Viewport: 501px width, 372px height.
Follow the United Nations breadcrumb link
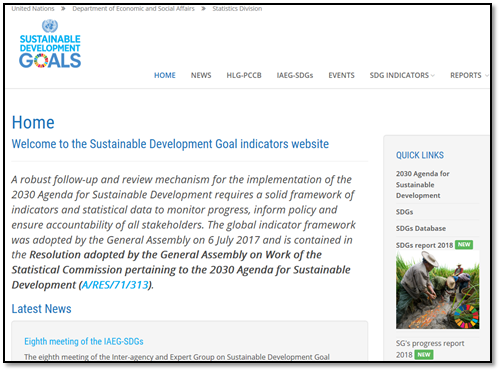point(33,9)
